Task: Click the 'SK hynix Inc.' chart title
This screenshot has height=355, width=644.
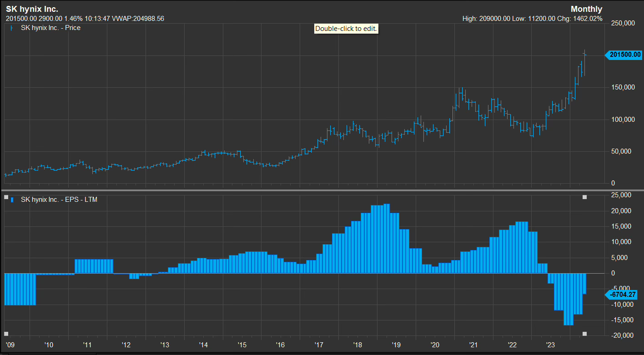Action: [32, 9]
